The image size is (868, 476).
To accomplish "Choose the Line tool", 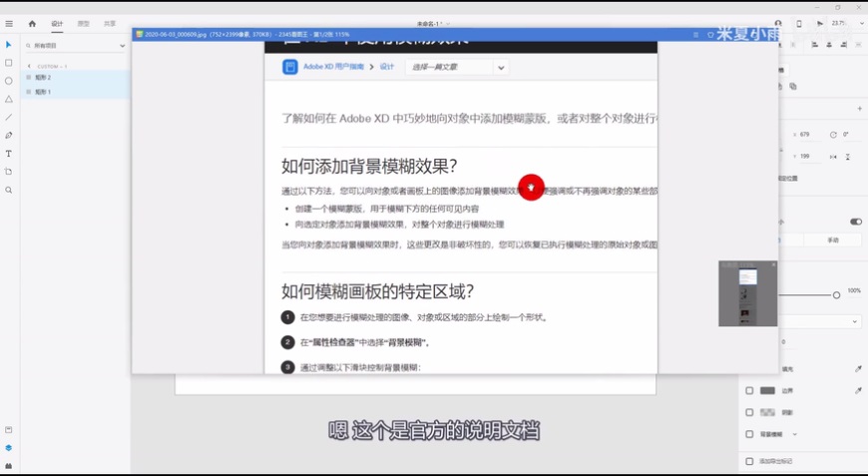I will pyautogui.click(x=8, y=118).
